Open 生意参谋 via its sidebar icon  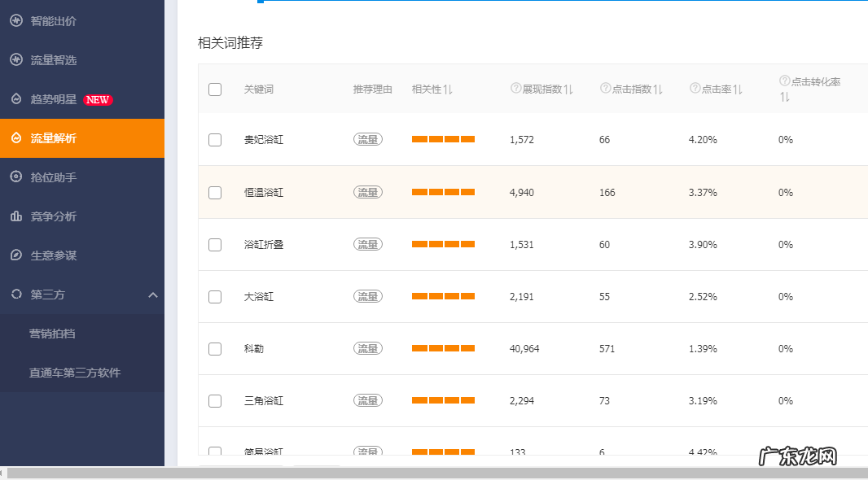coord(15,255)
